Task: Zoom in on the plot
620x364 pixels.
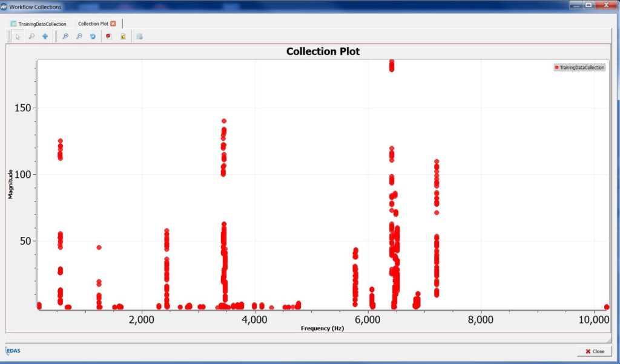Action: [65, 36]
